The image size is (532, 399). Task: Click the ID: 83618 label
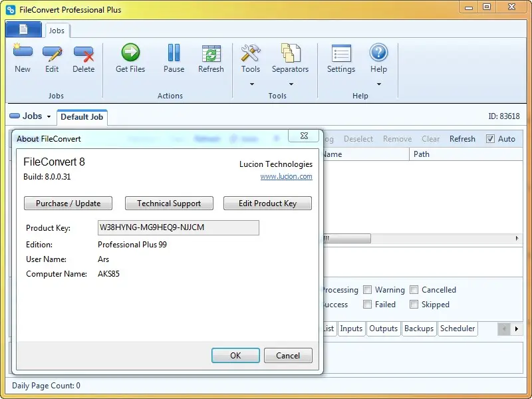click(x=504, y=116)
